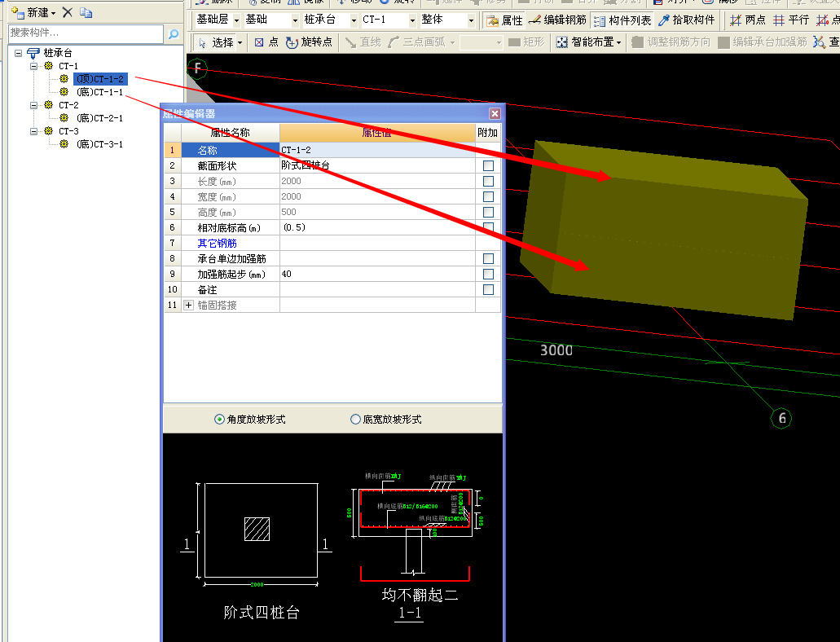
Task: Click the 属性值 column header
Action: point(377,132)
